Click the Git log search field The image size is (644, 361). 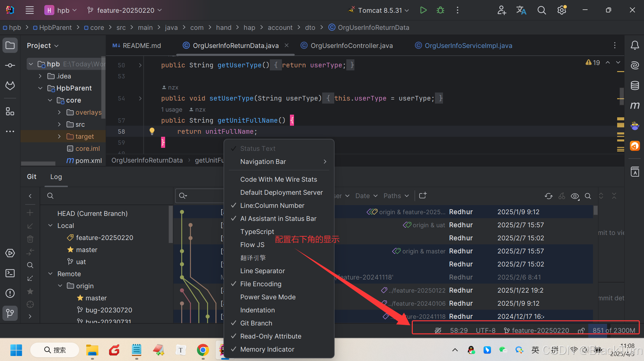[x=200, y=196]
